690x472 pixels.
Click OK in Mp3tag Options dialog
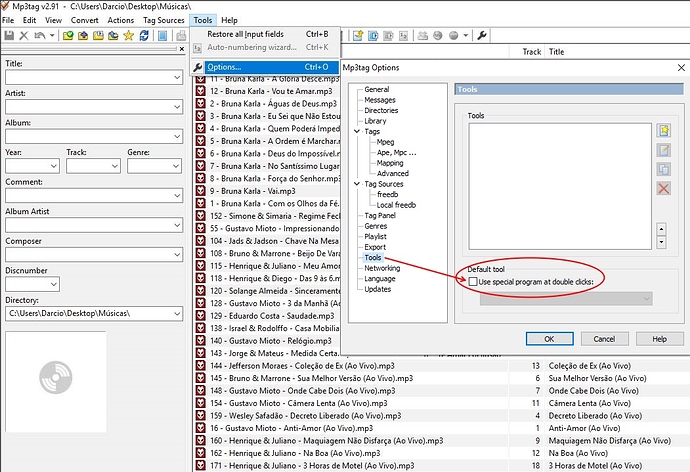point(550,339)
